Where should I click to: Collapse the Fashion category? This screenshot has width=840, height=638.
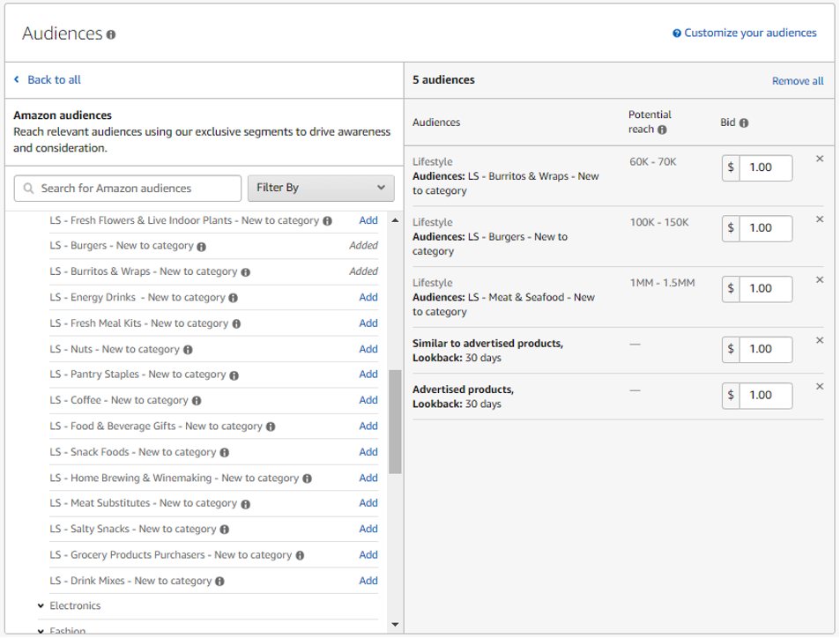(x=39, y=629)
